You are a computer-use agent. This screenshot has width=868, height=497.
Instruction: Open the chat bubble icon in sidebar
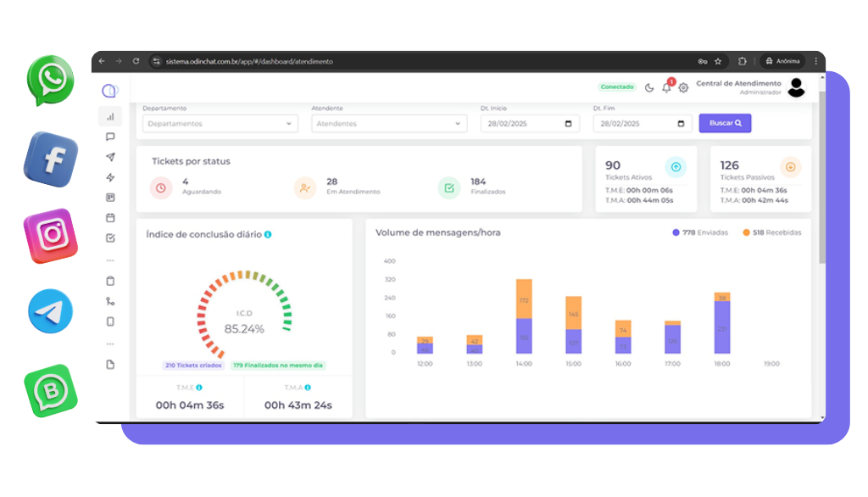(x=111, y=137)
